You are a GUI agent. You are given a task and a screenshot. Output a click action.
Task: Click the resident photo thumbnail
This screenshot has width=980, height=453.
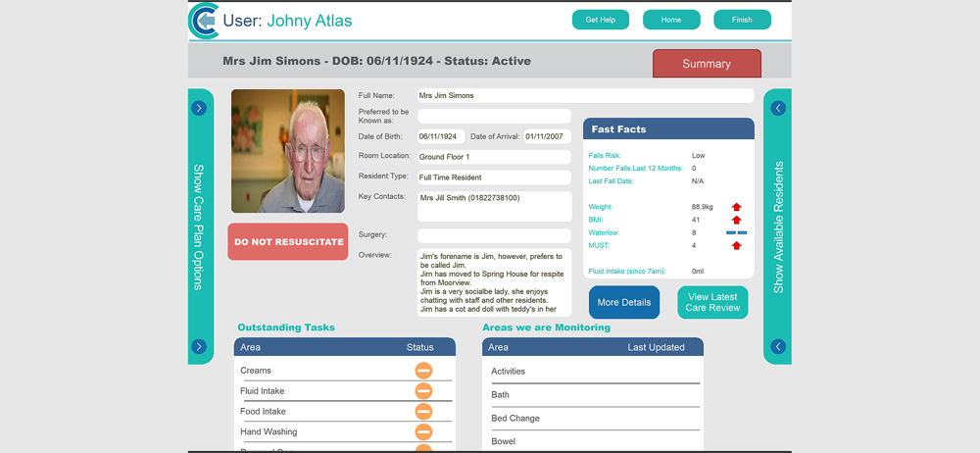(x=287, y=151)
